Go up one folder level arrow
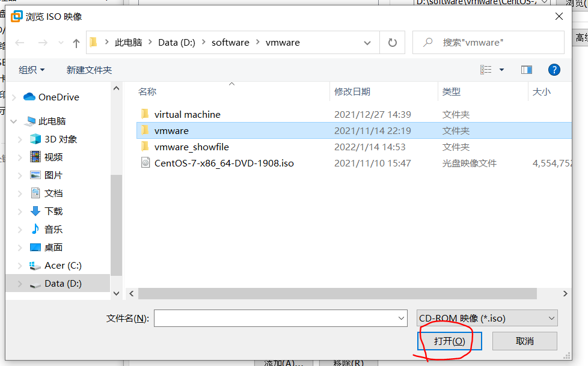Image resolution: width=588 pixels, height=366 pixels. click(76, 43)
